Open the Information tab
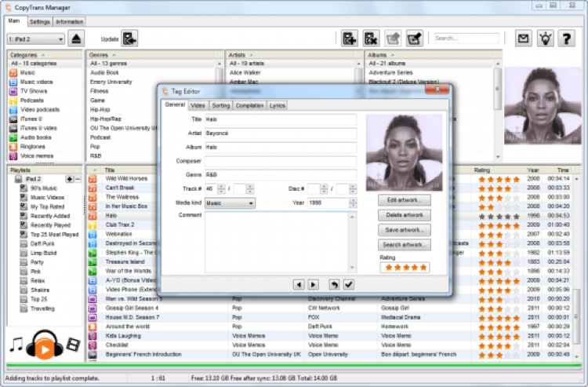588x387 pixels. pos(69,22)
